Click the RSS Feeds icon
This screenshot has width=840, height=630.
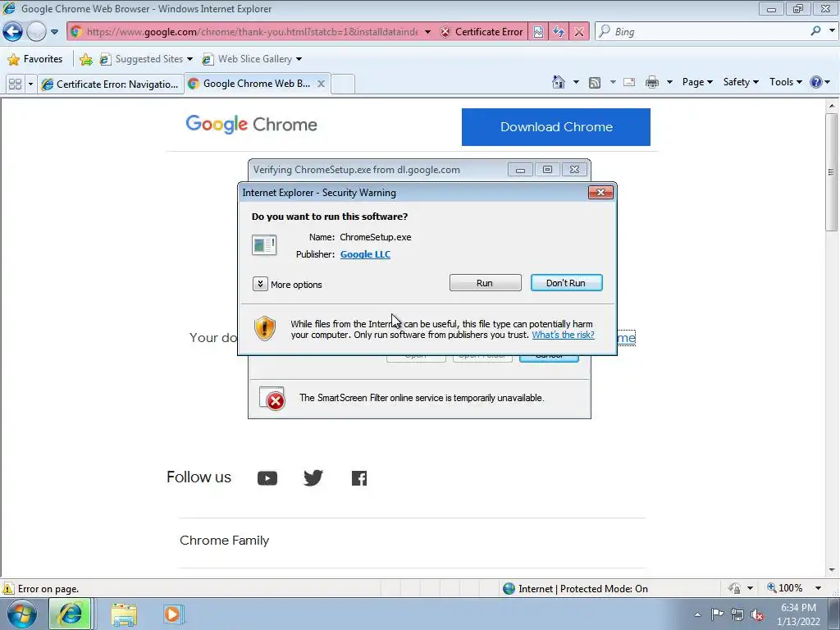[x=594, y=82]
